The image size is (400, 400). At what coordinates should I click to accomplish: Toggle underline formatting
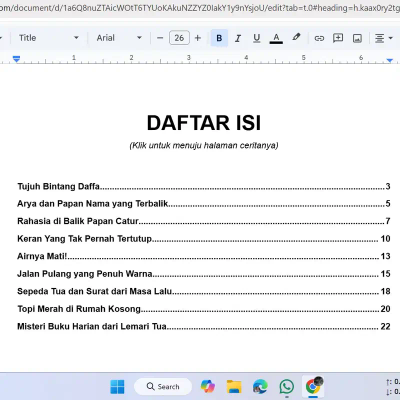[x=256, y=38]
